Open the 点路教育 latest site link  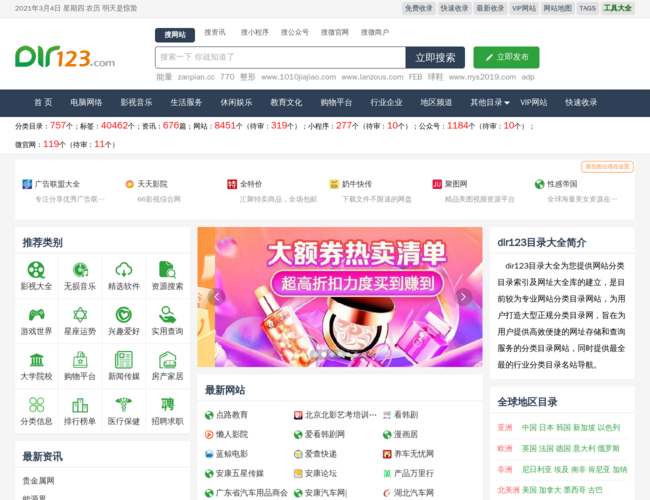232,415
